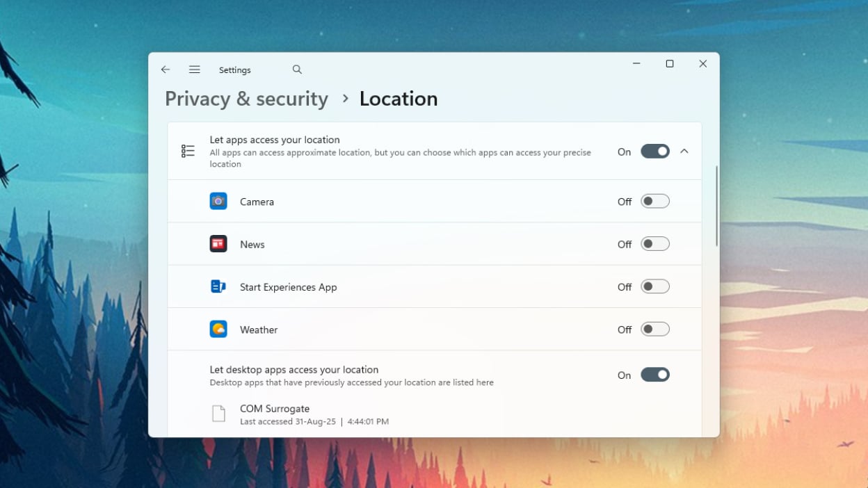Click the vertical scrollbar thumb
Image resolution: width=868 pixels, height=488 pixels.
pyautogui.click(x=716, y=206)
